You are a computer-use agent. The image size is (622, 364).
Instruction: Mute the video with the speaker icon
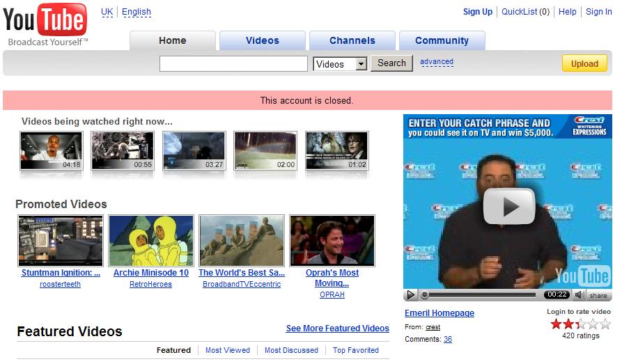click(580, 295)
